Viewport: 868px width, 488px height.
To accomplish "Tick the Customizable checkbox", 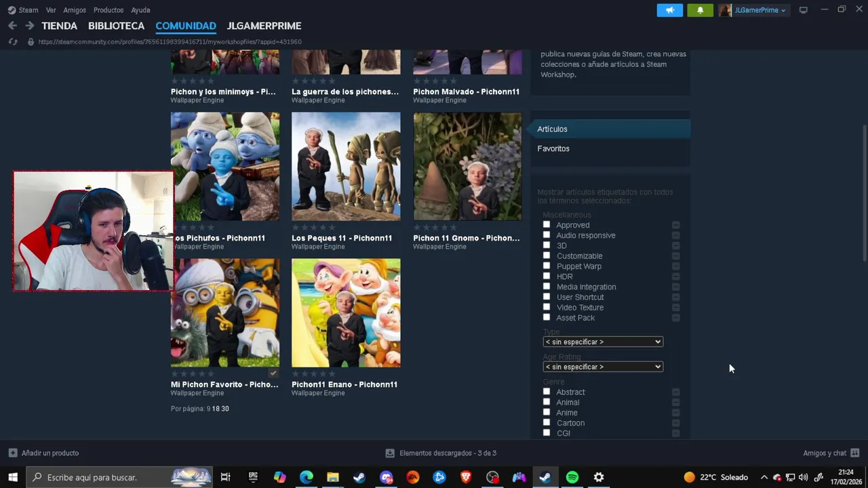I will (x=547, y=255).
